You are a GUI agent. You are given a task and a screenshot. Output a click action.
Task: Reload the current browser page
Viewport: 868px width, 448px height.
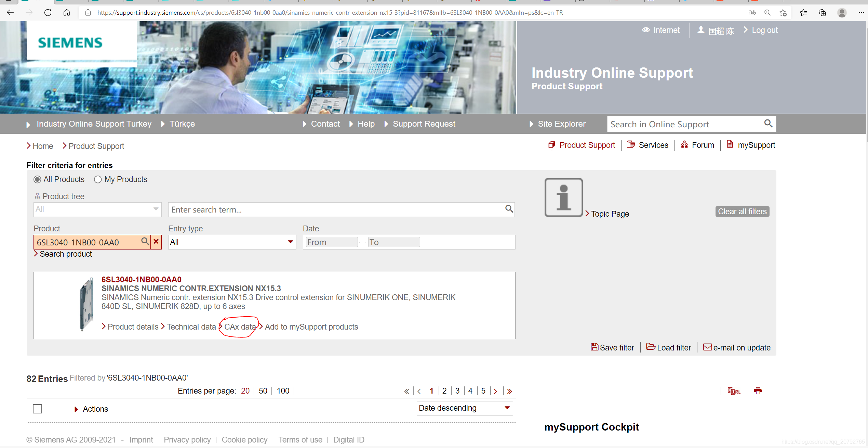pos(48,13)
